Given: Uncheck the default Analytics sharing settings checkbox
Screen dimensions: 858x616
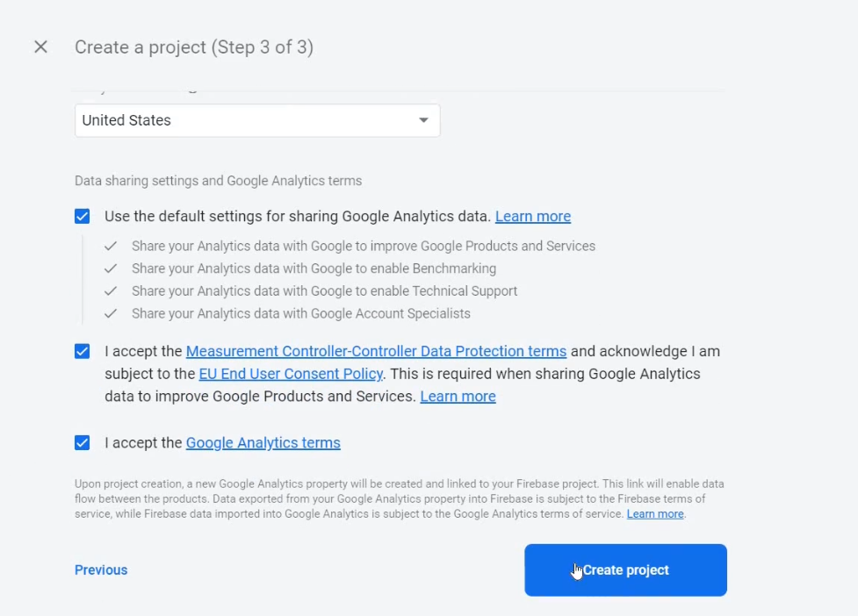Looking at the screenshot, I should [83, 217].
